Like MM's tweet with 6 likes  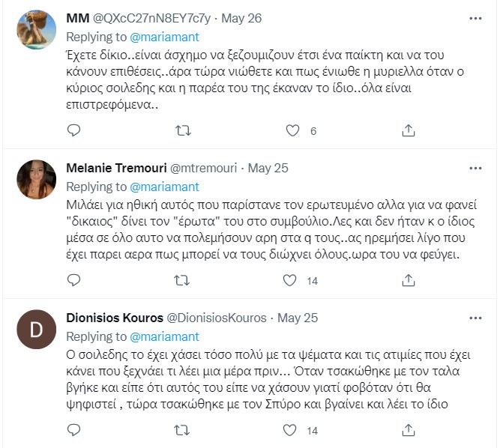[x=292, y=131]
